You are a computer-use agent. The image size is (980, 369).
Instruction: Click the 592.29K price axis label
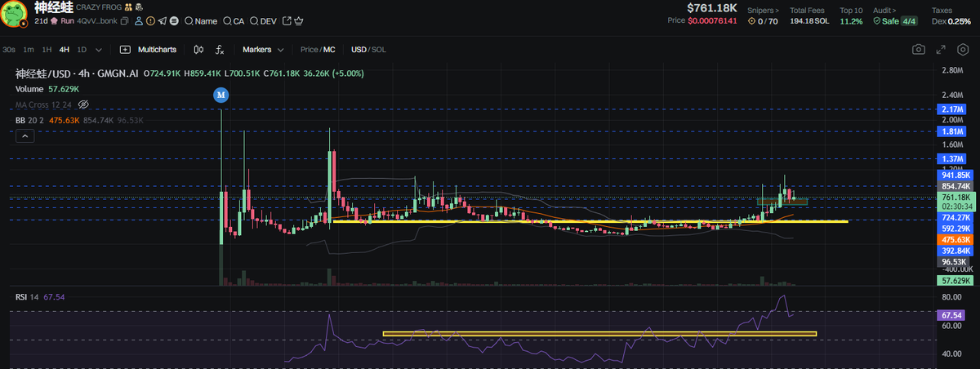[x=953, y=229]
